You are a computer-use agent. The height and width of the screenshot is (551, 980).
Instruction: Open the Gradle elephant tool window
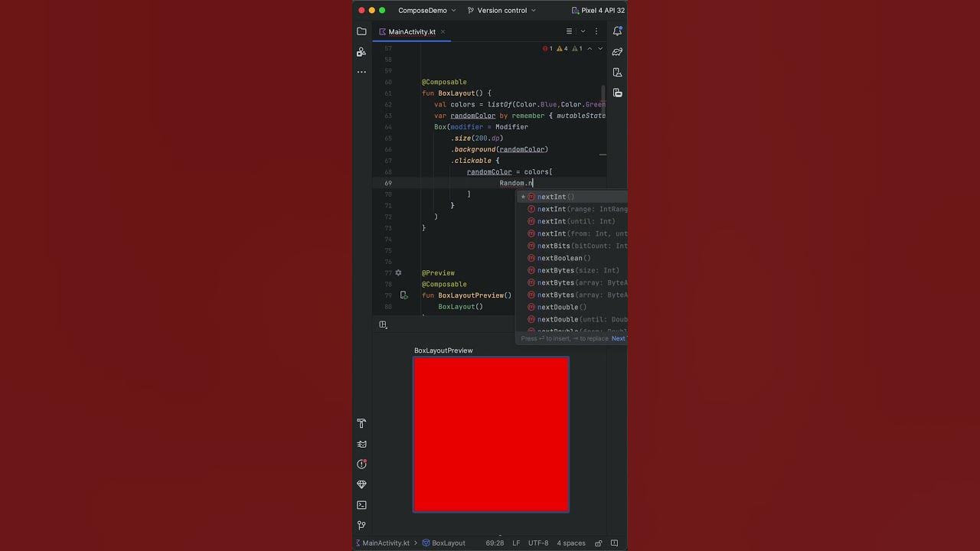pyautogui.click(x=617, y=52)
